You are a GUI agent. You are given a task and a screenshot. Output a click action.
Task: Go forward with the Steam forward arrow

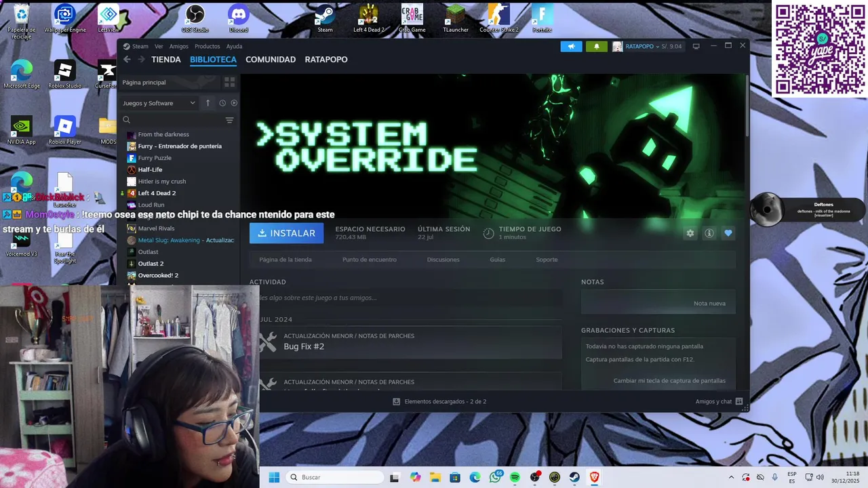point(141,60)
